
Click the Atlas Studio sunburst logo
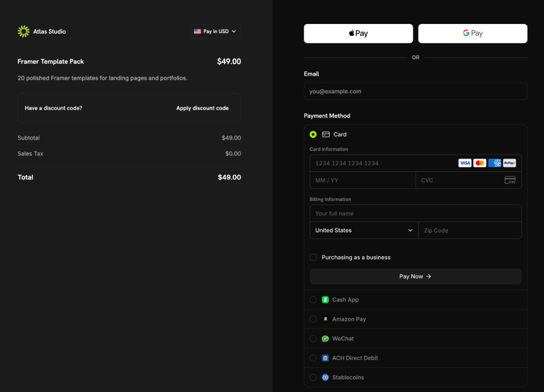23,31
